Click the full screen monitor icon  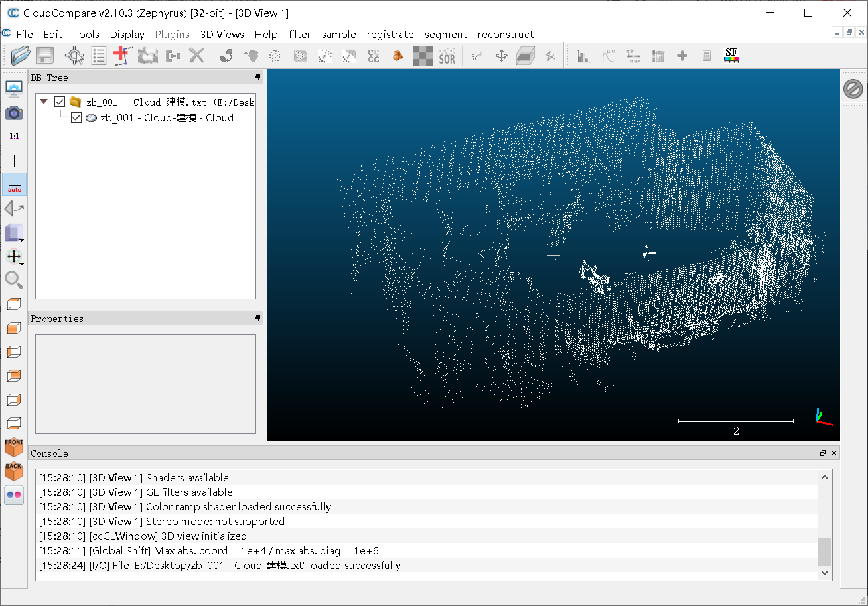pyautogui.click(x=14, y=89)
